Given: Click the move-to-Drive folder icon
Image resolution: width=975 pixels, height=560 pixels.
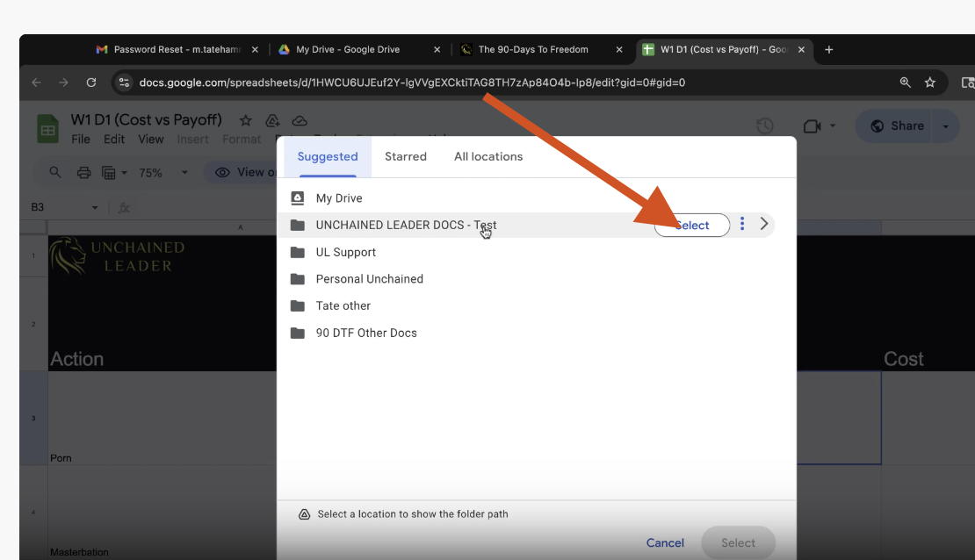Looking at the screenshot, I should [272, 120].
